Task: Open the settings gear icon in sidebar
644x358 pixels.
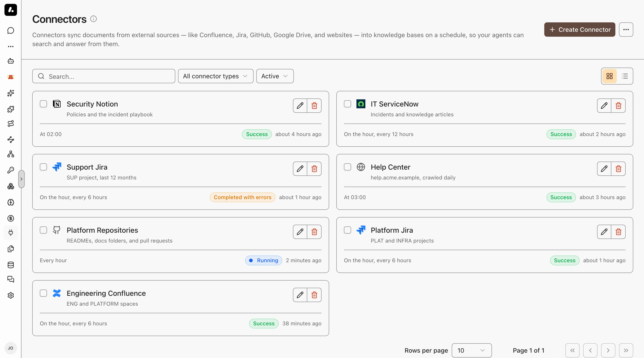Action: pyautogui.click(x=11, y=295)
